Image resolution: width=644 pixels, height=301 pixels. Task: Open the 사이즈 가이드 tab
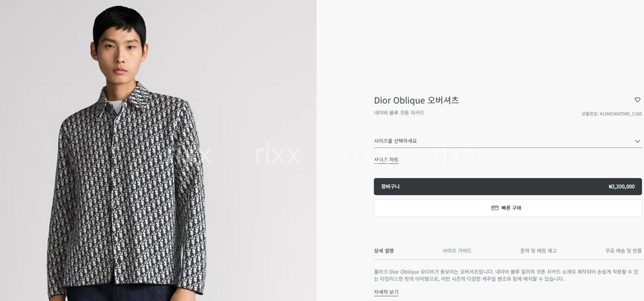pos(457,251)
